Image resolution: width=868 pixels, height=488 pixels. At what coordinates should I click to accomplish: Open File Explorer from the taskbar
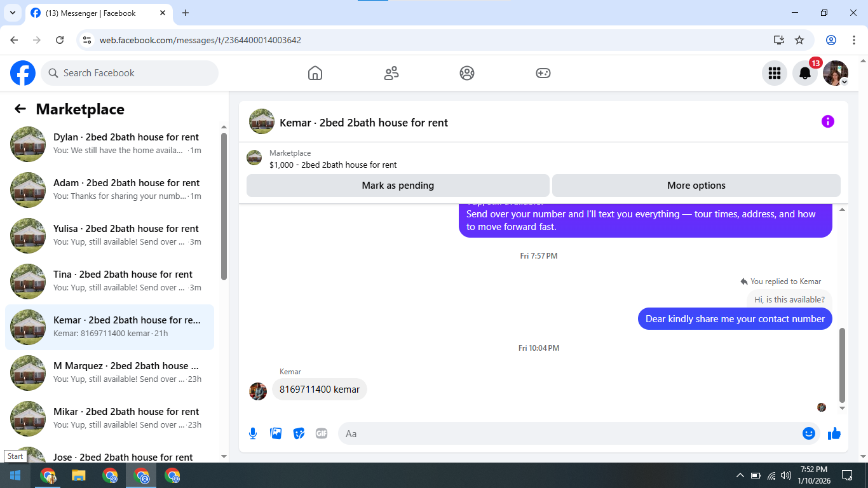coord(78,475)
